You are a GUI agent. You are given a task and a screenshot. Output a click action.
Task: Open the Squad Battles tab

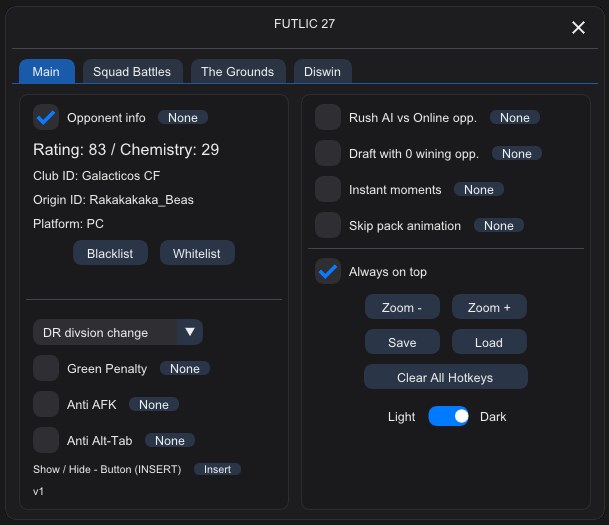point(132,71)
